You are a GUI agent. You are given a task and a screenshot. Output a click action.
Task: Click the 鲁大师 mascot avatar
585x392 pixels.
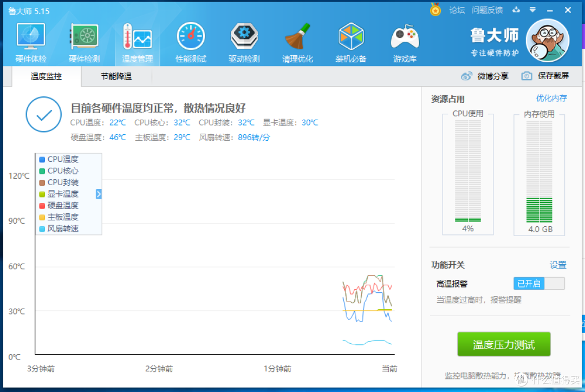tap(547, 40)
